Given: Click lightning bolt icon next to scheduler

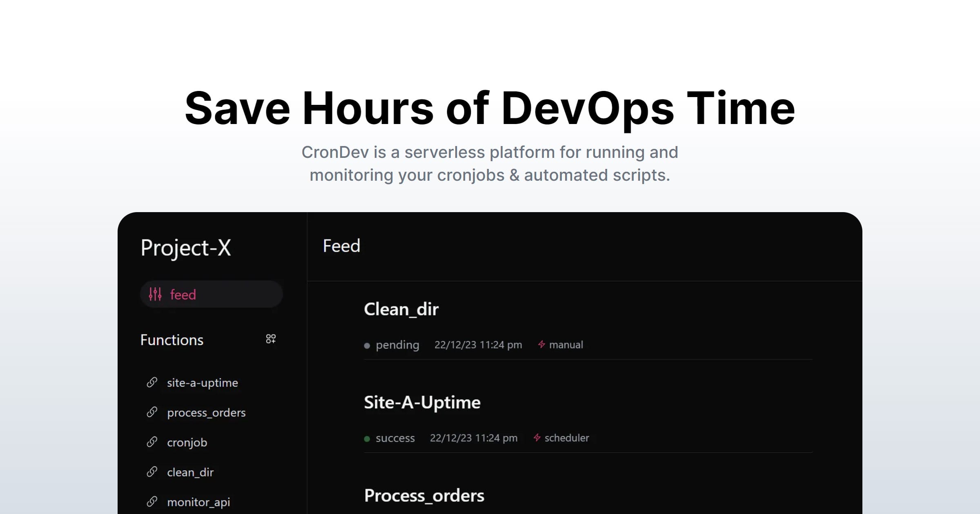Looking at the screenshot, I should [x=537, y=437].
